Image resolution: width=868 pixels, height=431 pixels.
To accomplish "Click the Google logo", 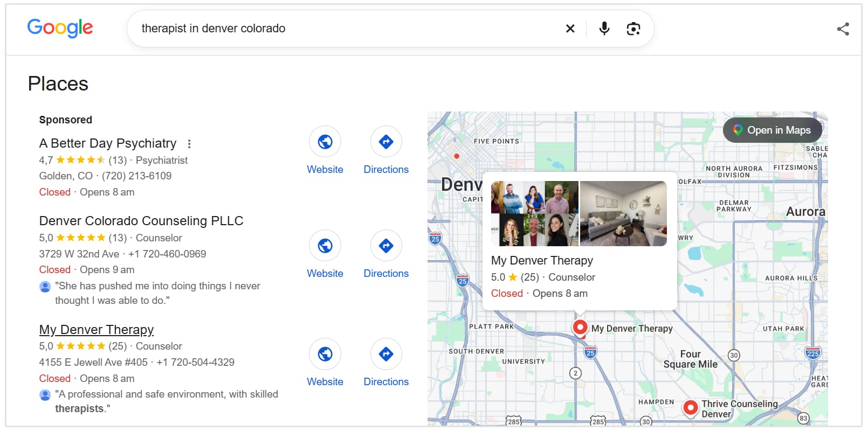I will [60, 28].
